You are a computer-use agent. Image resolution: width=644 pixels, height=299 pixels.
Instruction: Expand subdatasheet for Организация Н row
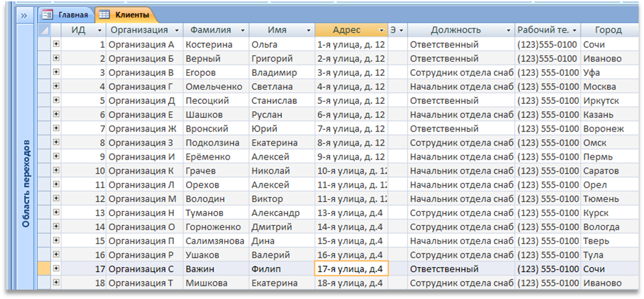pyautogui.click(x=56, y=213)
